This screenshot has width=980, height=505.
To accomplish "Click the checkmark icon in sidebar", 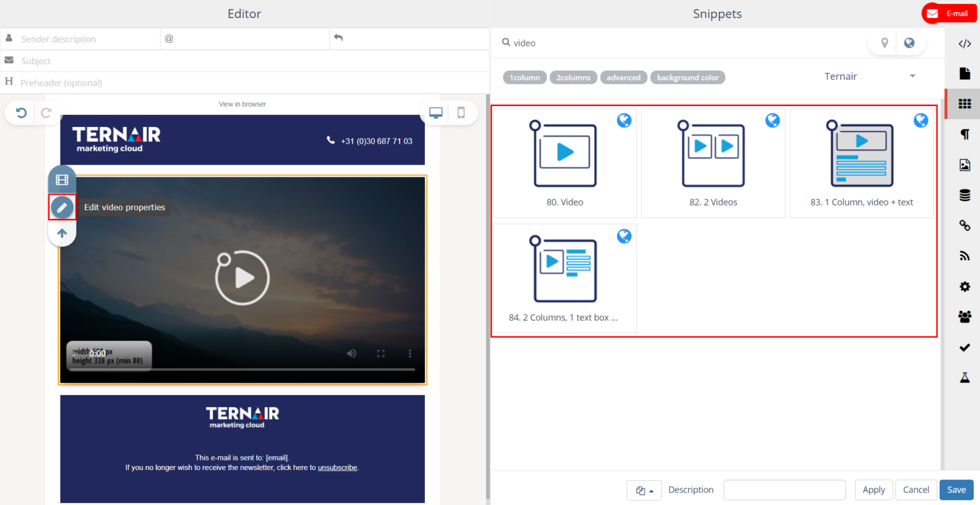I will [965, 347].
